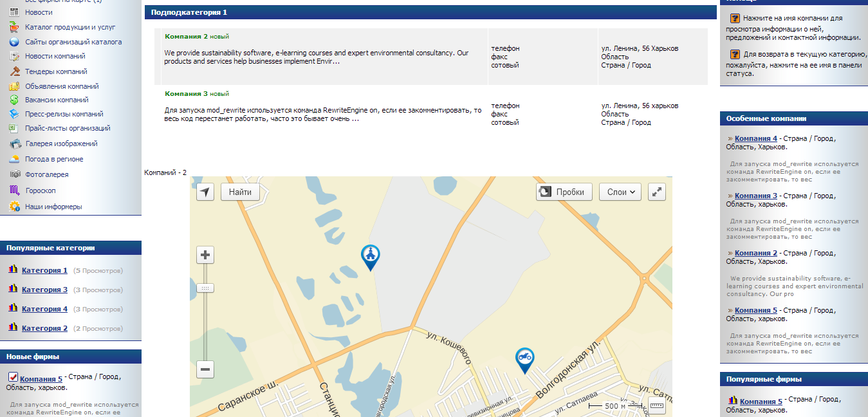Click the dollar icon for Вакансии компаний
Image resolution: width=868 pixels, height=417 pixels.
(x=14, y=100)
